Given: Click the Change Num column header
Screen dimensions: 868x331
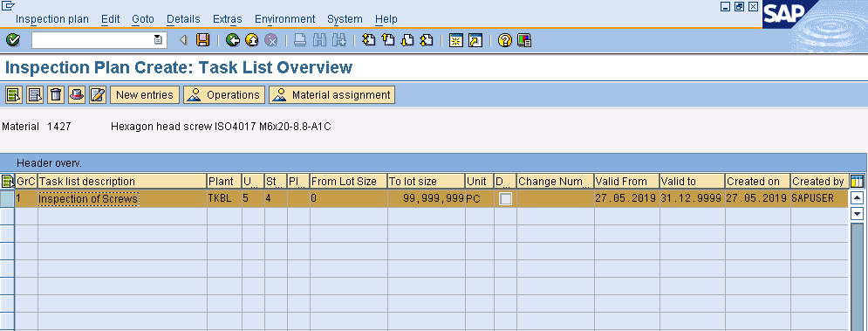Looking at the screenshot, I should tap(555, 182).
